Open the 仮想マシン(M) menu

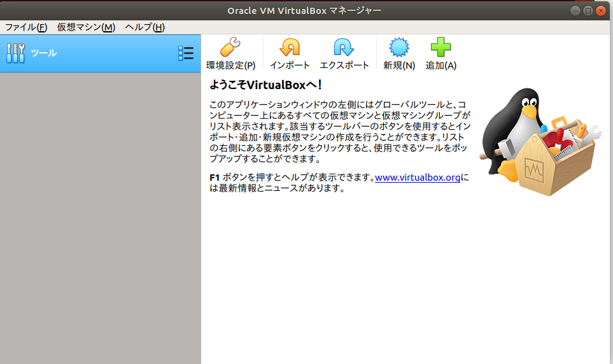(86, 27)
